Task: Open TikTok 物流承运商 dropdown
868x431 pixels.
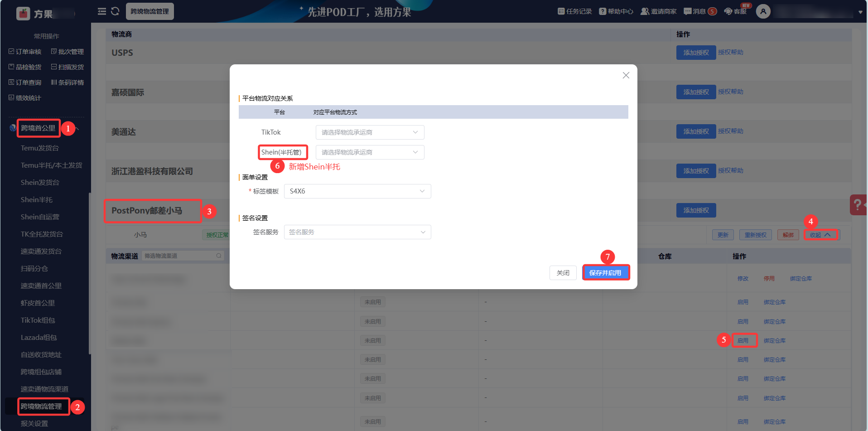Action: coord(370,132)
